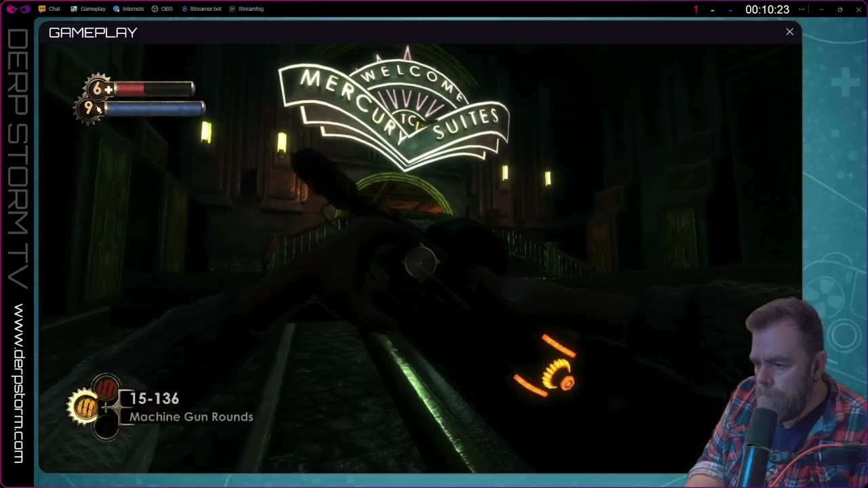Click the red counter showing 1

pos(695,9)
